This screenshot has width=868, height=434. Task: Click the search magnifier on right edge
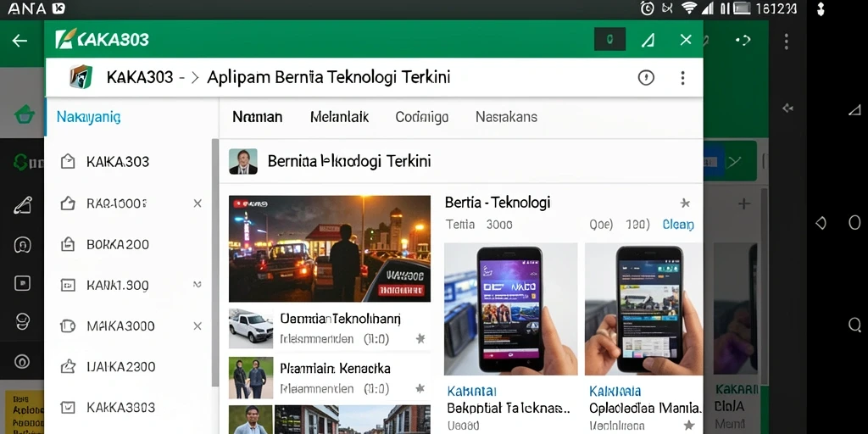click(854, 325)
